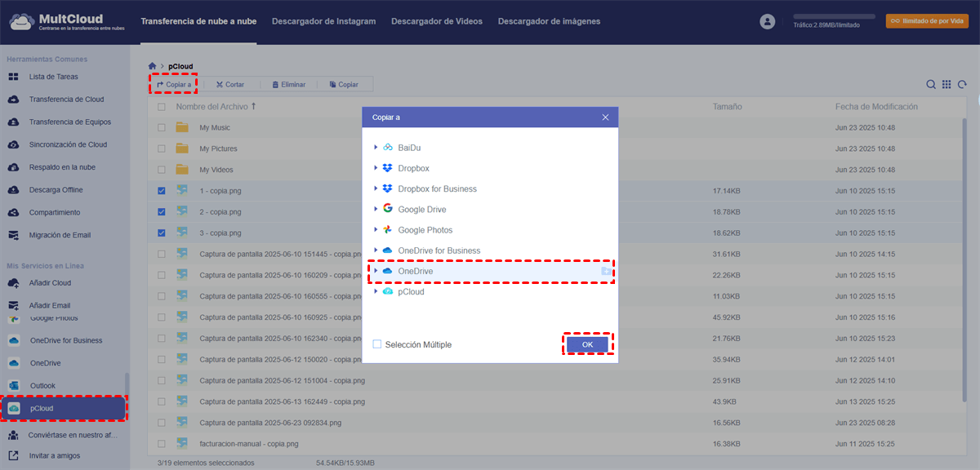Check the My Music folder checkbox

tap(161, 127)
